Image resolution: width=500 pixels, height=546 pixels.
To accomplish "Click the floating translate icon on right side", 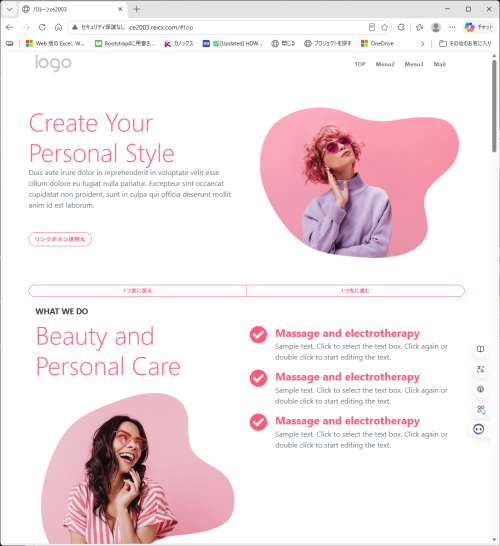I will (481, 369).
